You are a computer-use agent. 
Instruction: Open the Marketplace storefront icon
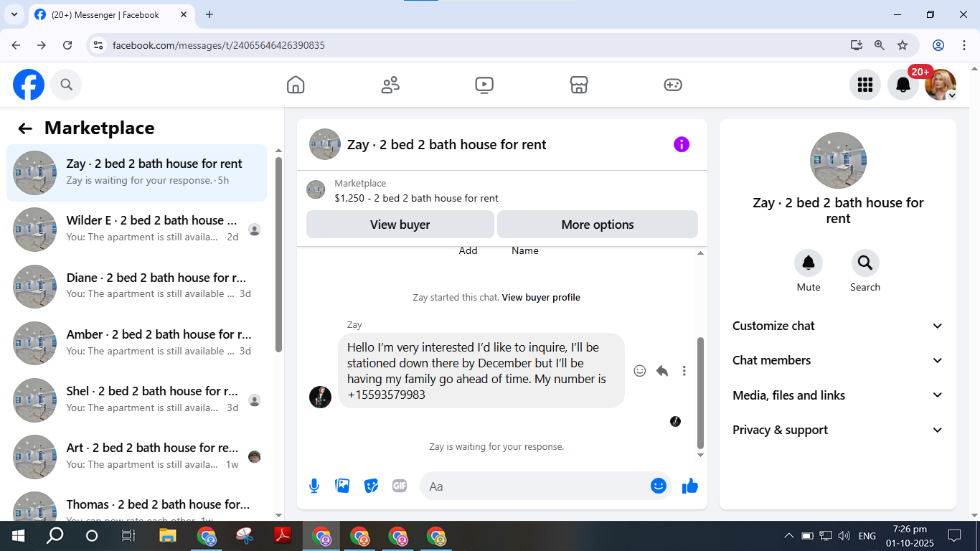click(579, 85)
